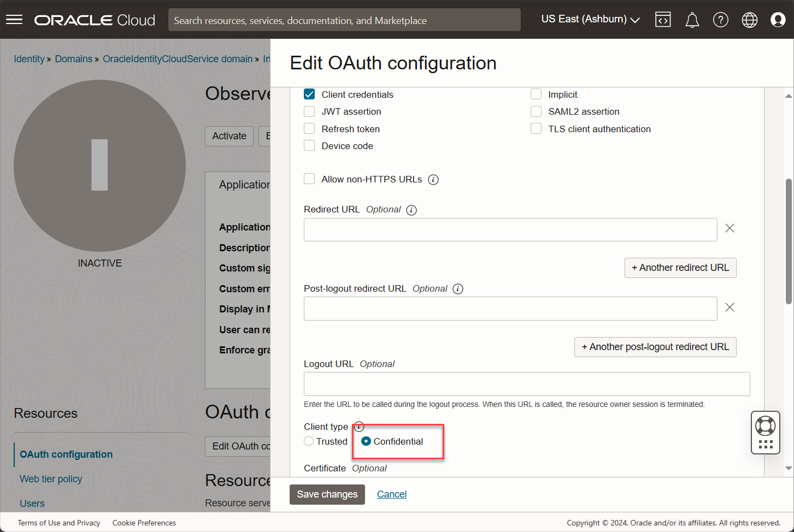Image resolution: width=794 pixels, height=532 pixels.
Task: Select OAuth configuration in Resources menu
Action: point(66,454)
